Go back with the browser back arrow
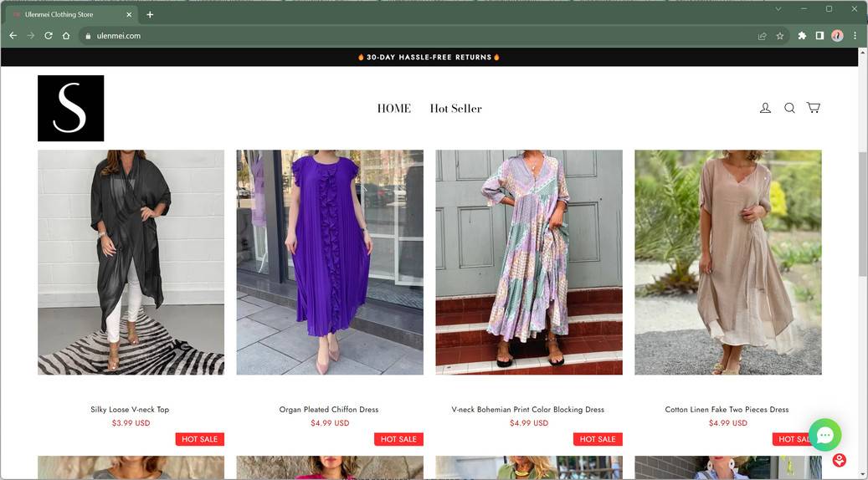Screen dimensions: 868x480 pos(13,35)
